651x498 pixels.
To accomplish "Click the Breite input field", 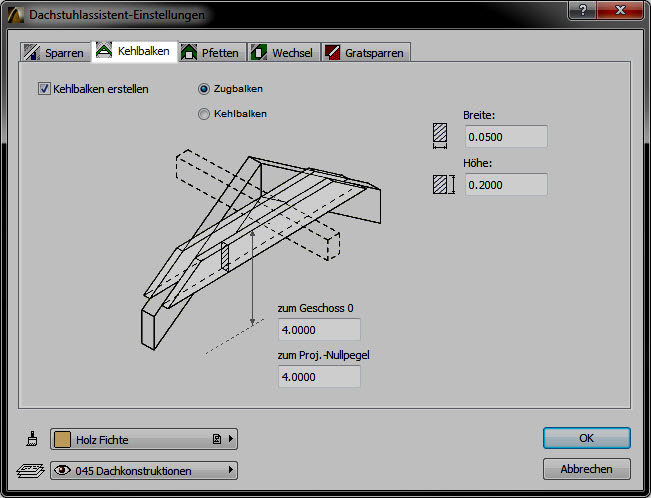I will [506, 137].
